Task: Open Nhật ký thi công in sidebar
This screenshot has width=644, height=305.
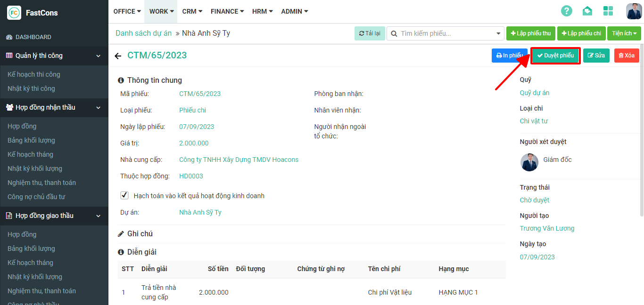Action: point(31,88)
